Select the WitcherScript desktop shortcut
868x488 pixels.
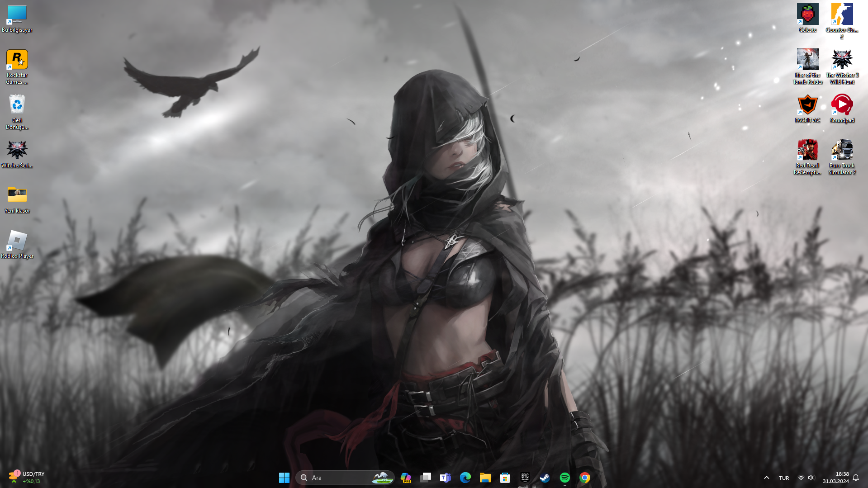pyautogui.click(x=17, y=154)
